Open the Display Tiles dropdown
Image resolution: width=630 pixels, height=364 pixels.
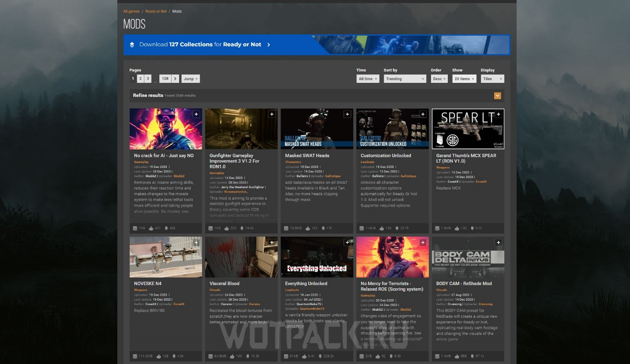click(492, 79)
